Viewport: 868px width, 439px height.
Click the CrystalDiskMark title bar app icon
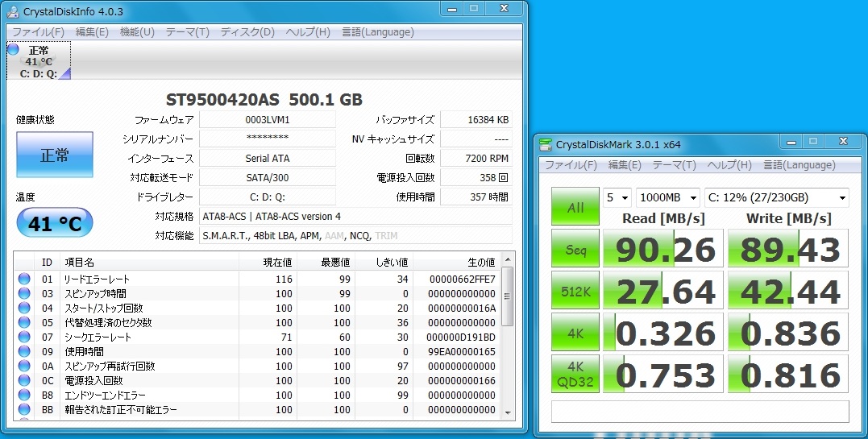(546, 144)
